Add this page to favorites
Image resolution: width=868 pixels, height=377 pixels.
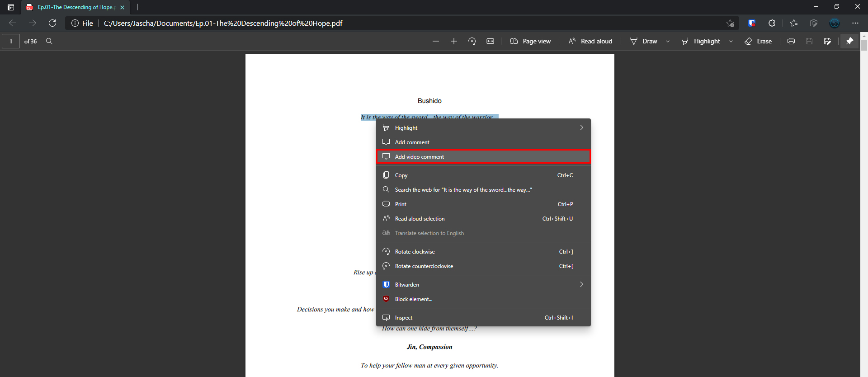point(730,23)
